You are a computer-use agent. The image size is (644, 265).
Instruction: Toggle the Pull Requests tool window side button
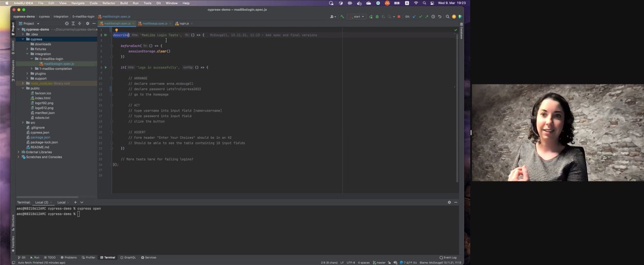tap(13, 70)
